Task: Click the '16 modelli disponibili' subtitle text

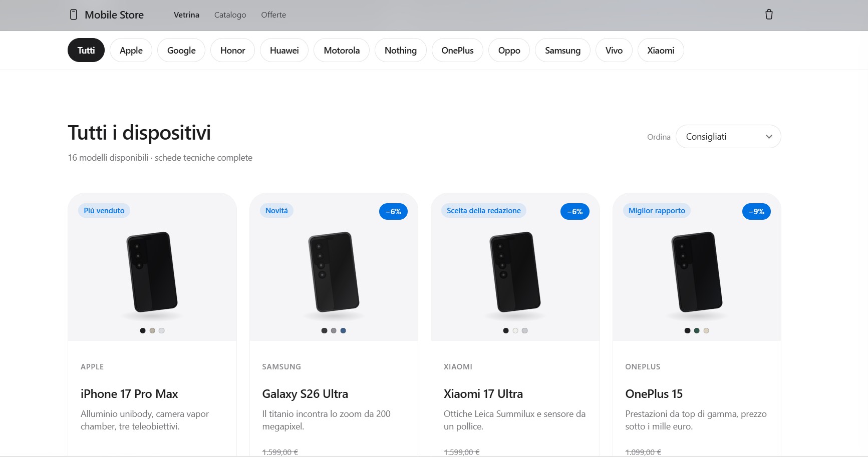Action: (108, 158)
